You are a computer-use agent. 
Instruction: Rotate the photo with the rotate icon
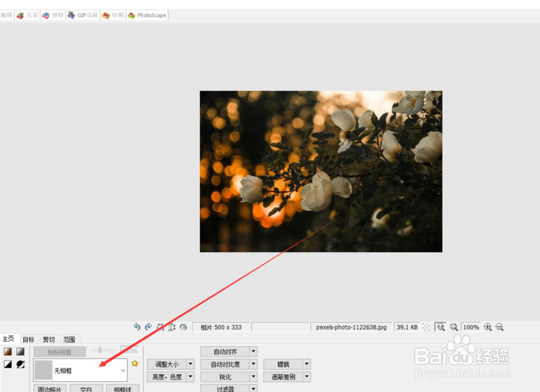tap(183, 327)
